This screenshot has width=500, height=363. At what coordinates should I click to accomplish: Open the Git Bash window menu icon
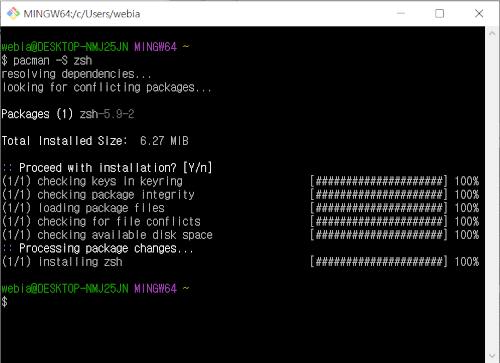pos(13,14)
